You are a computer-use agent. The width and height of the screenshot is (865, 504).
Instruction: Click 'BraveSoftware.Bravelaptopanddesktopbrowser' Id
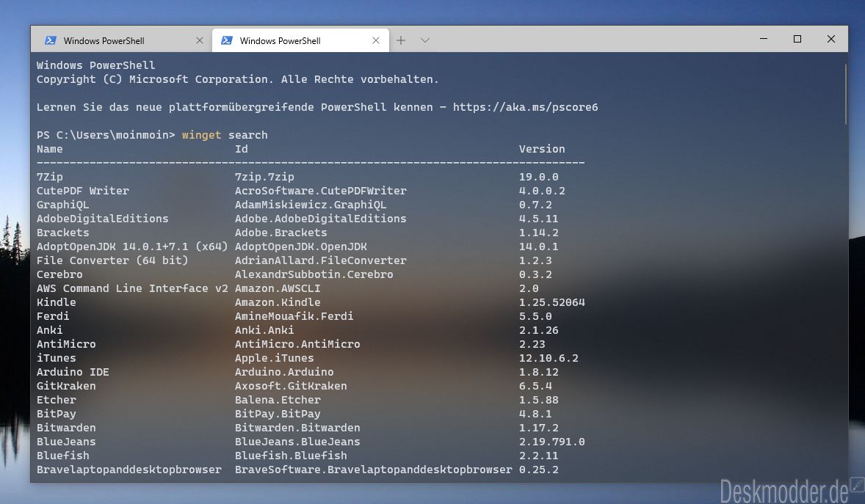[x=374, y=470]
